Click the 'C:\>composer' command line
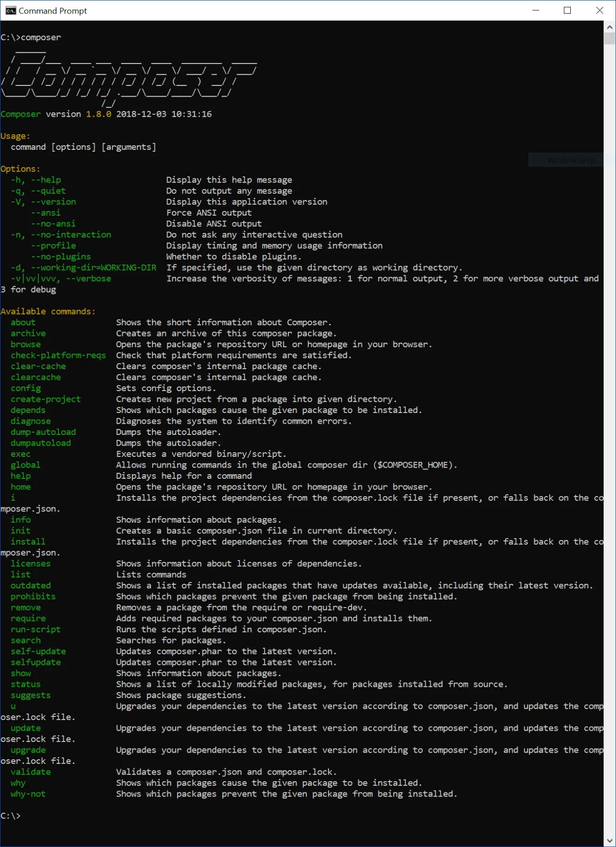Screen dimensions: 616x847 click(x=31, y=37)
